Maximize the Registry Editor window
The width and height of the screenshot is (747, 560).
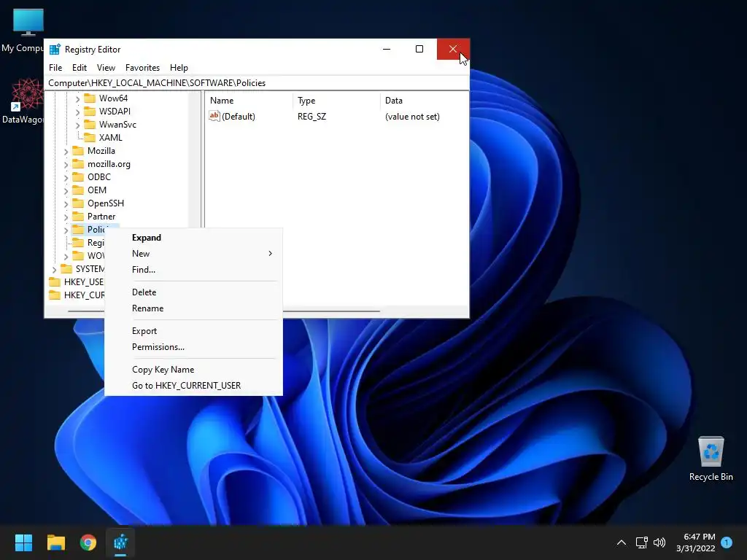pos(419,49)
